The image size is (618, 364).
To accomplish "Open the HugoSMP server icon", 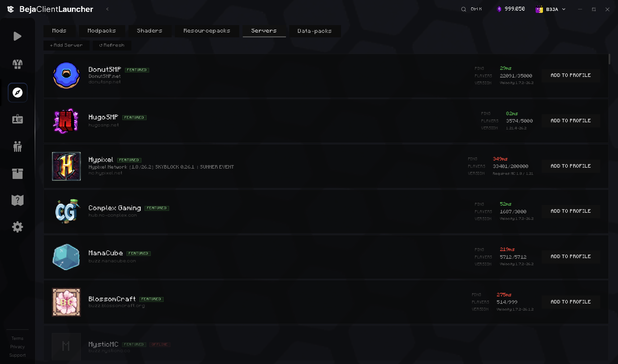I will [66, 121].
